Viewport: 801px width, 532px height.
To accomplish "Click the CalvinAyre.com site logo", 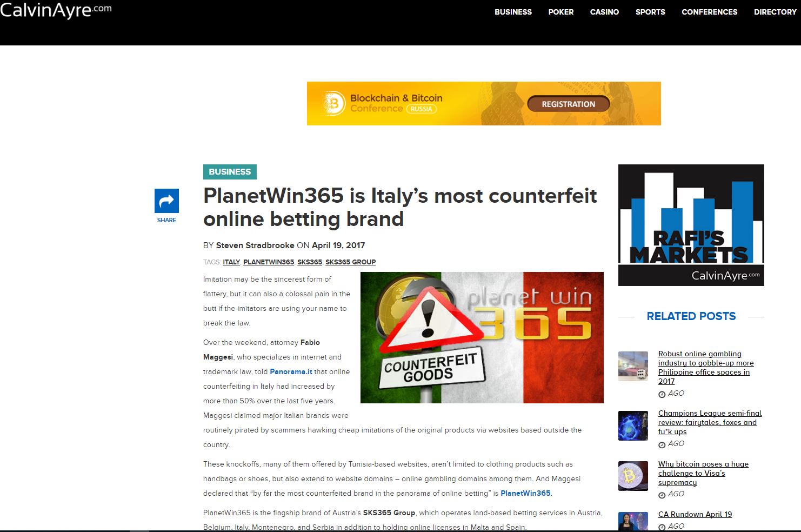I will pos(56,10).
